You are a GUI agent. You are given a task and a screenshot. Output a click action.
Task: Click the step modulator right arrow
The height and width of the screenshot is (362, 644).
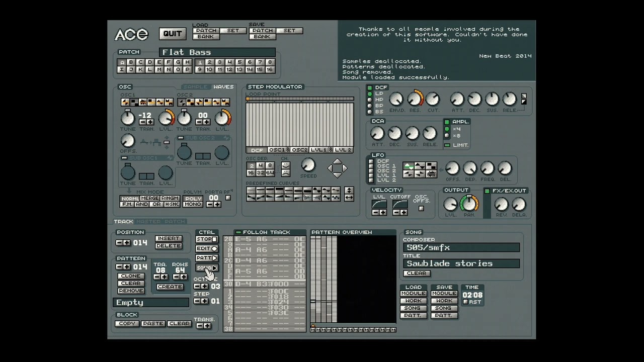(344, 168)
